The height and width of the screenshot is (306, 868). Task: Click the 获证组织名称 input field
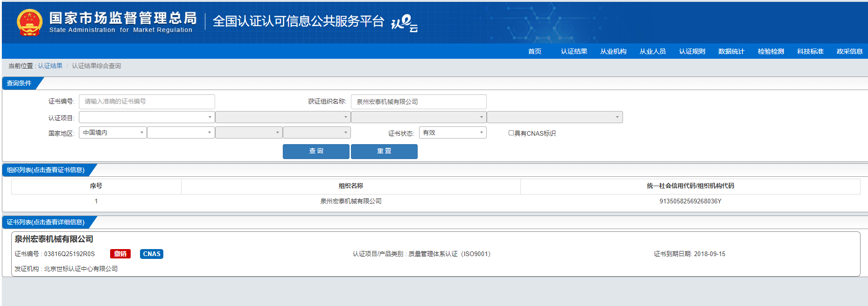tap(419, 101)
